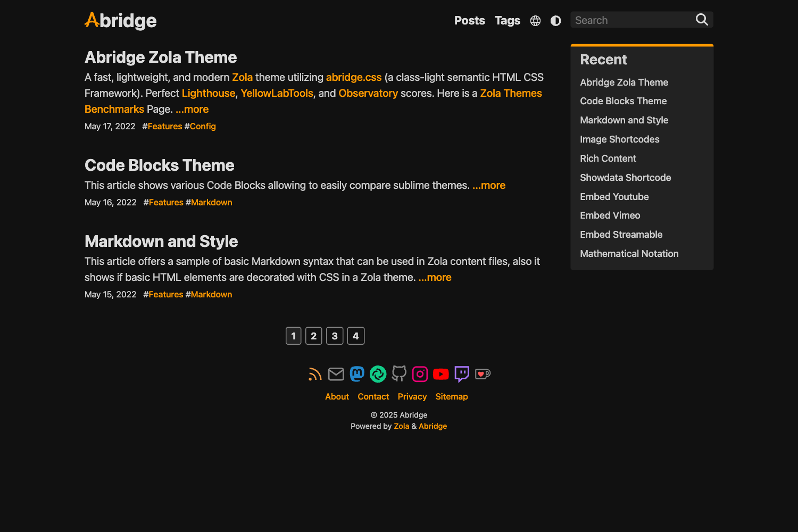Click the search magnifier icon
This screenshot has width=798, height=532.
click(x=701, y=19)
